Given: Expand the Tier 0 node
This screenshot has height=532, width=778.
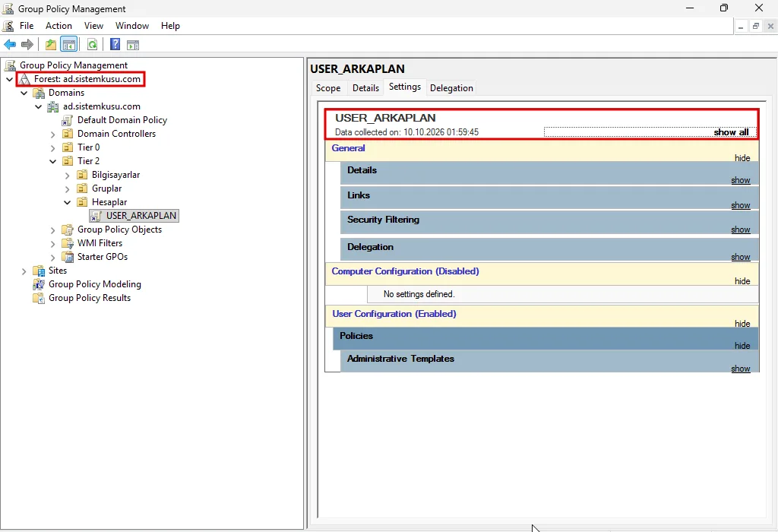Looking at the screenshot, I should click(52, 148).
